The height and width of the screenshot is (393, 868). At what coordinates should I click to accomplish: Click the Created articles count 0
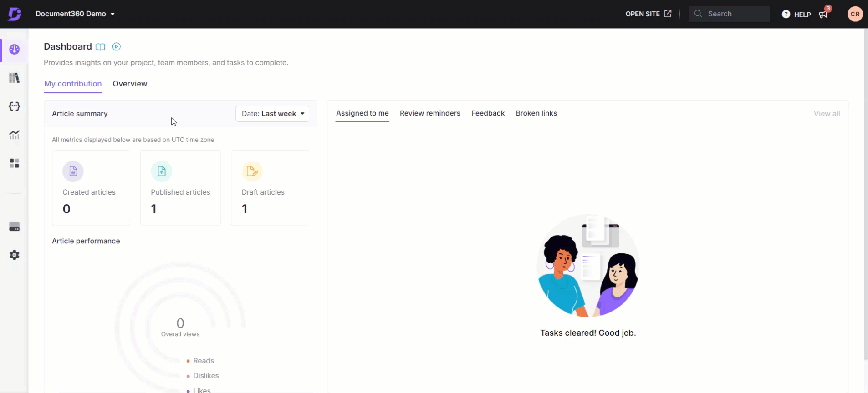pos(66,209)
